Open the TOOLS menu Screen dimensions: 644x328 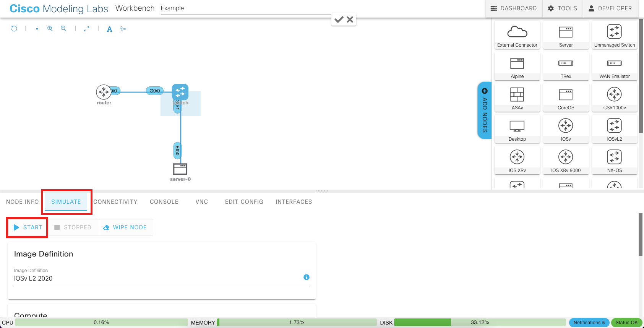tap(563, 8)
